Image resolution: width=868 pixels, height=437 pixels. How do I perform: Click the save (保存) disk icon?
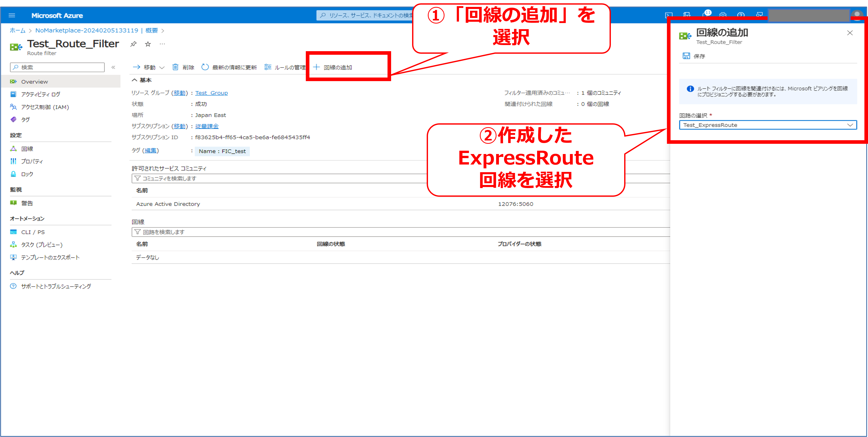(686, 56)
